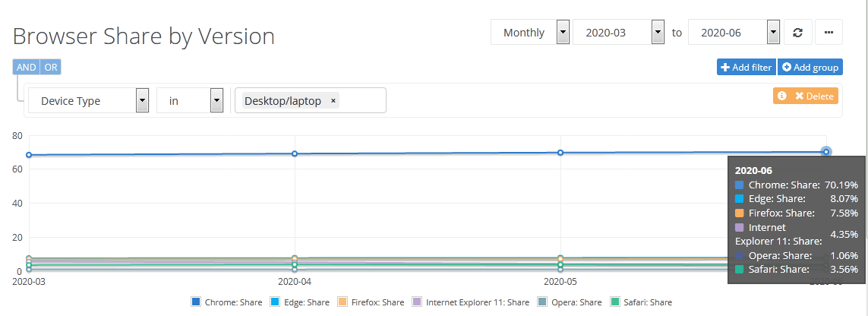Screen dimensions: 868x316
Task: Toggle the AND filter operator
Action: coord(27,67)
